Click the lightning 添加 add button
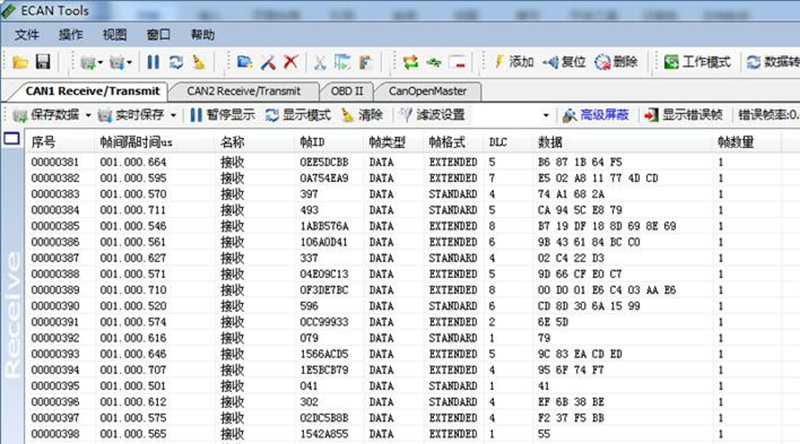 [514, 62]
